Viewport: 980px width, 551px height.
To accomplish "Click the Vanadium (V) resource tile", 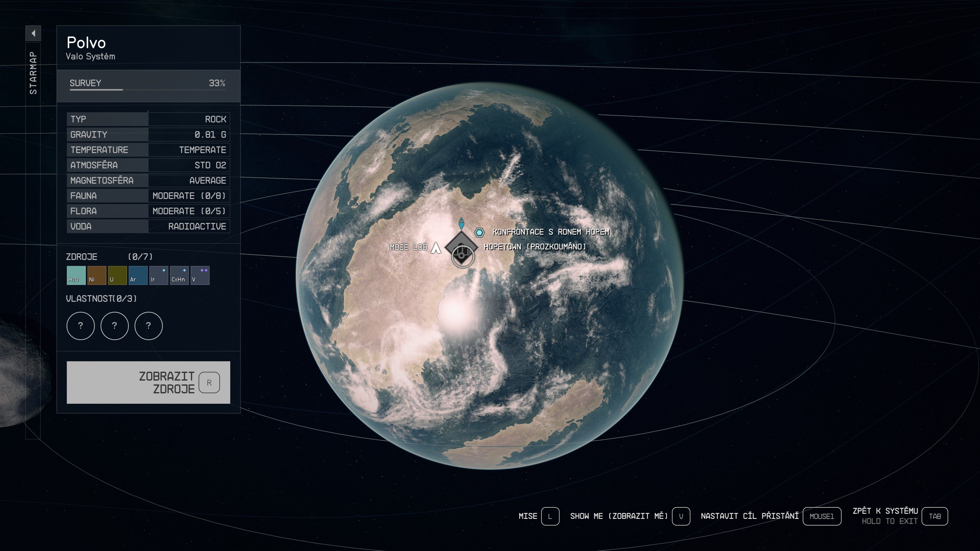I will 200,275.
